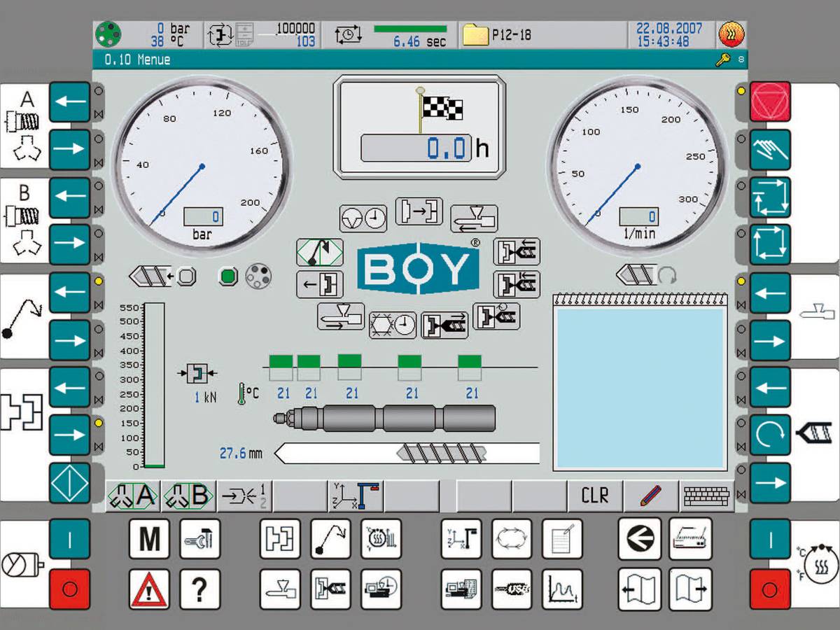Screen dimensions: 840x630
Task: Go to previous page with left page icon
Action: coord(640,589)
